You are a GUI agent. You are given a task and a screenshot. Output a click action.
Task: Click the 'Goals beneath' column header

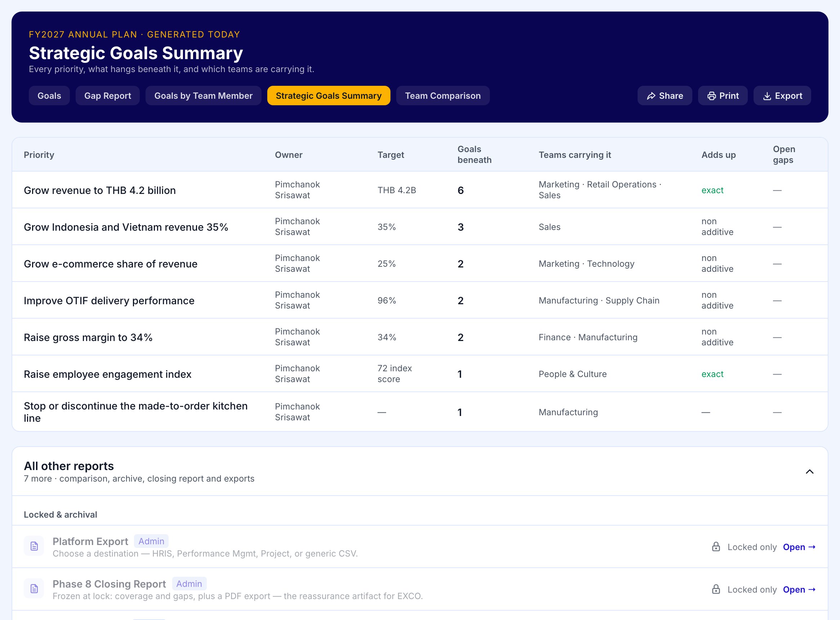[x=474, y=155]
